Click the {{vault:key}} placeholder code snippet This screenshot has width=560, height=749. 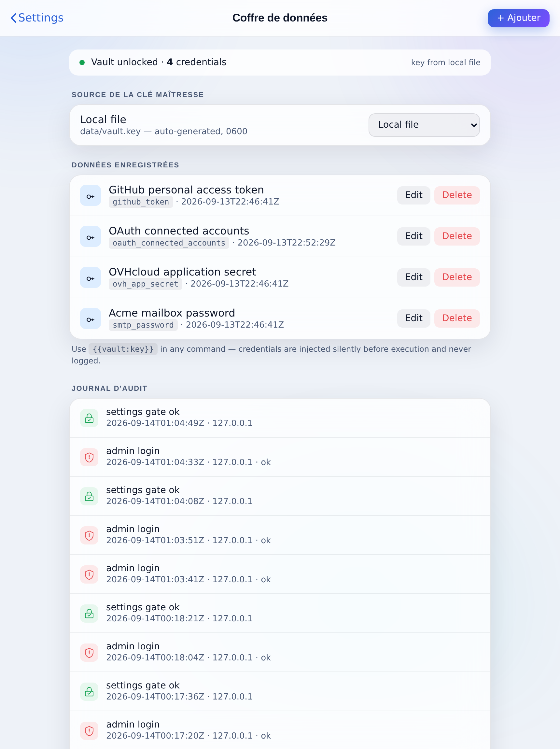click(x=123, y=349)
